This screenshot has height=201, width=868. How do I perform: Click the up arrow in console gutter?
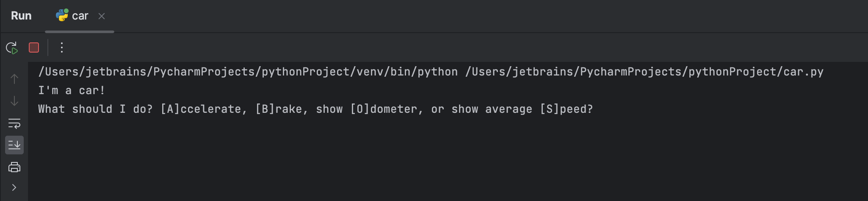14,79
